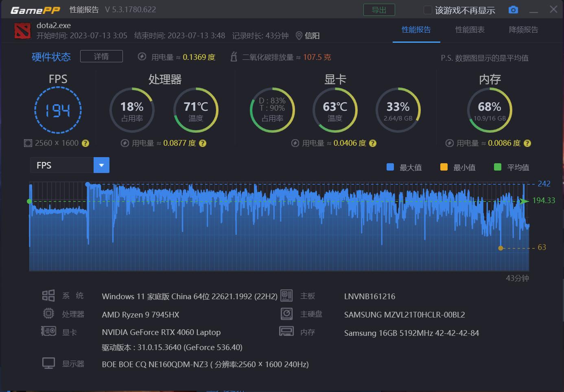
Task: Click the minimum FPS 63 marker on chart
Action: (x=501, y=248)
